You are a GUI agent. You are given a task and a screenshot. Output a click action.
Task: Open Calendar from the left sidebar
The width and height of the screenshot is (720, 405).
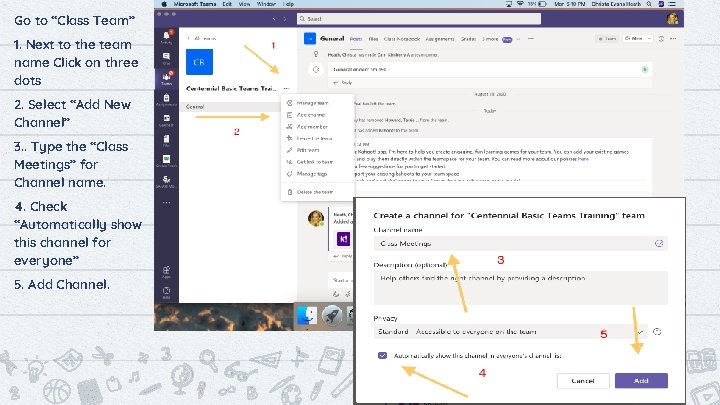(x=166, y=120)
